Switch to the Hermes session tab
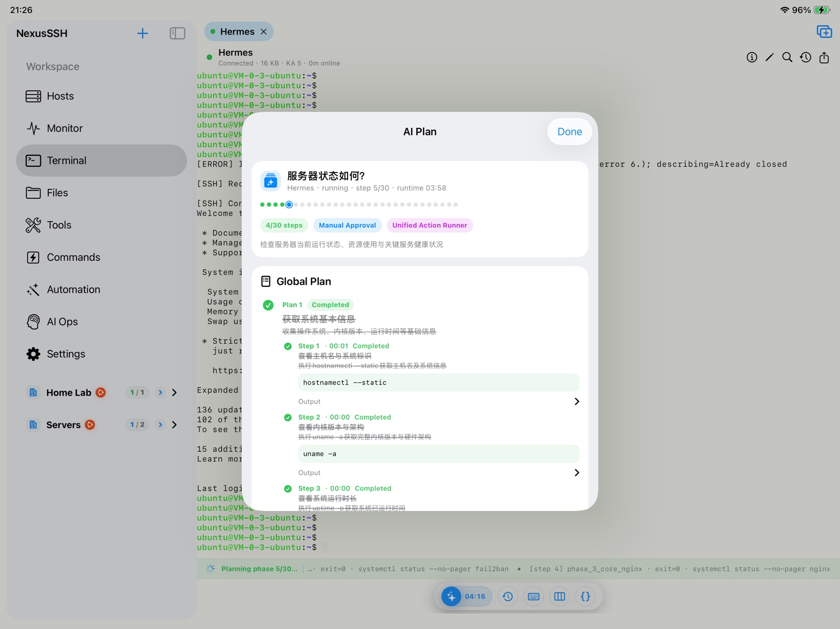 [x=238, y=32]
